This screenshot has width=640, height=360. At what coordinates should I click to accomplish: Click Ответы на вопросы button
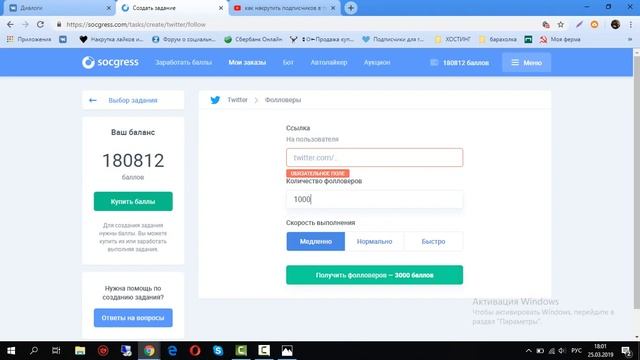(133, 318)
